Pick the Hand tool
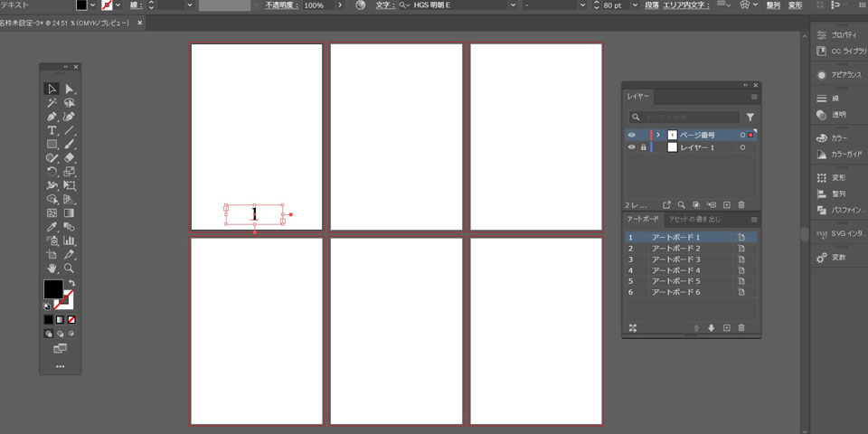The width and height of the screenshot is (868, 434). click(52, 269)
